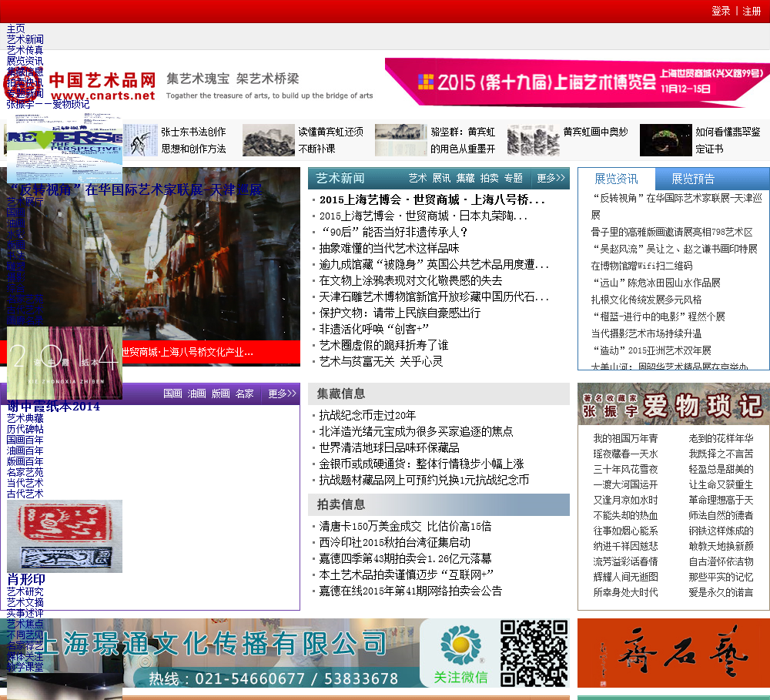The image size is (770, 700).
Task: Open article 黄宾虹画中奥妙
Action: (x=595, y=132)
